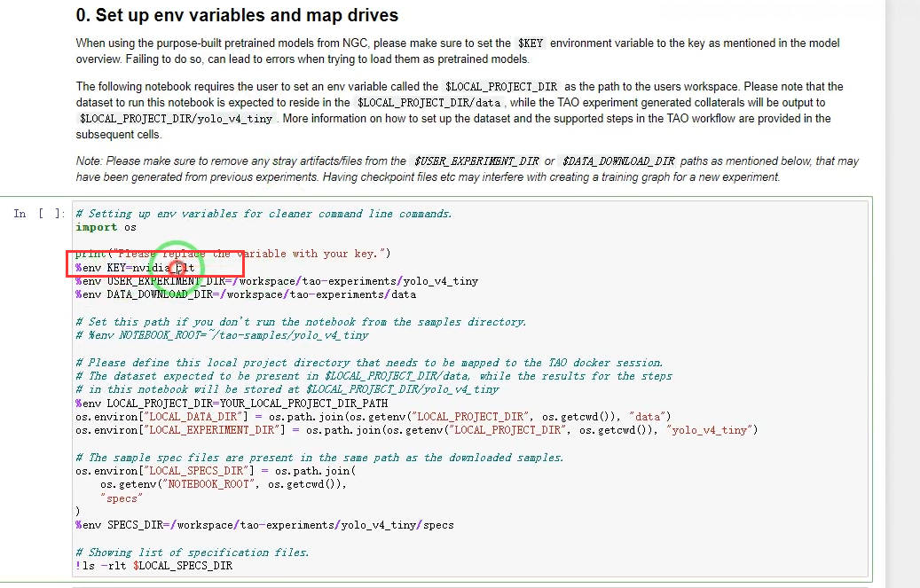Click the "%env USER_EXPERIMENT_DIR" code line
920x588 pixels.
coord(276,281)
